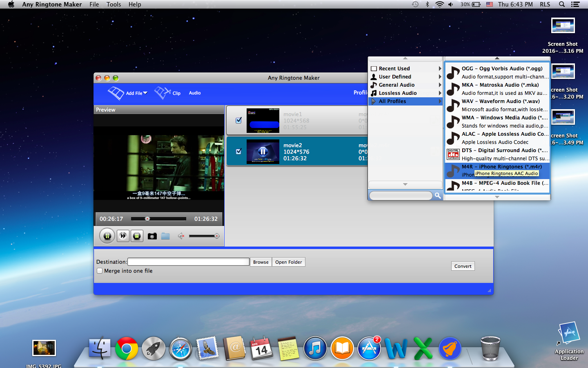Uncheck the movie2 checkbox

[238, 151]
